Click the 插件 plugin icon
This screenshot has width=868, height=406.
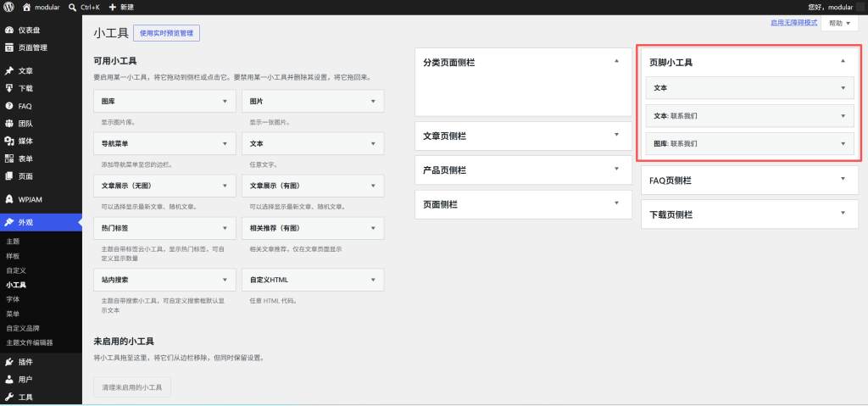pos(8,362)
